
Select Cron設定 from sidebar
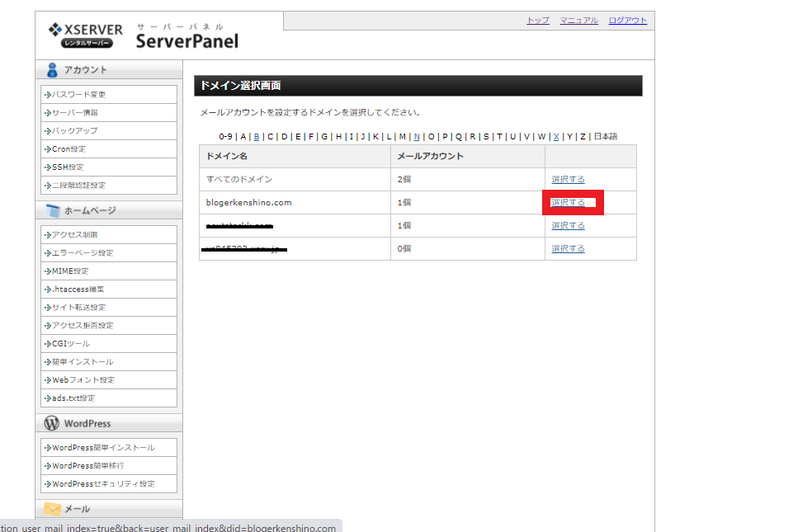pyautogui.click(x=68, y=149)
